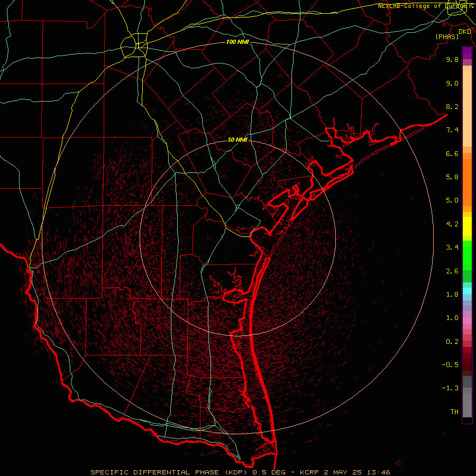Click the '[PHAS]' legend unit label
Screen dimensions: 476x476
[x=447, y=36]
